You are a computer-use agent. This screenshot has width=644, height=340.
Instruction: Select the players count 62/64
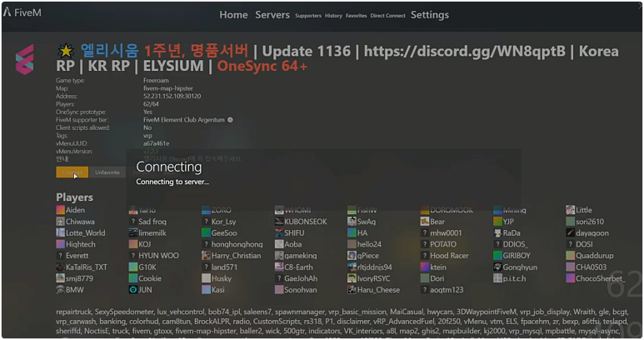point(151,104)
